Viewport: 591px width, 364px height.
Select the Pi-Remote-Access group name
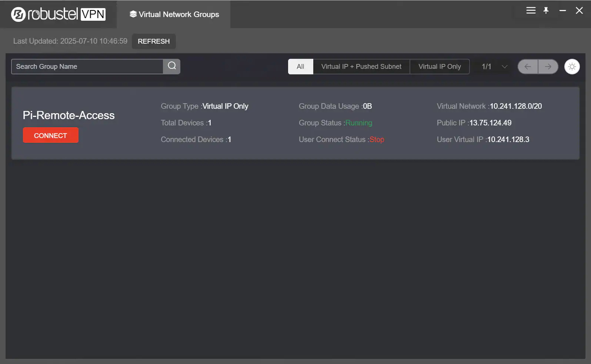[69, 115]
